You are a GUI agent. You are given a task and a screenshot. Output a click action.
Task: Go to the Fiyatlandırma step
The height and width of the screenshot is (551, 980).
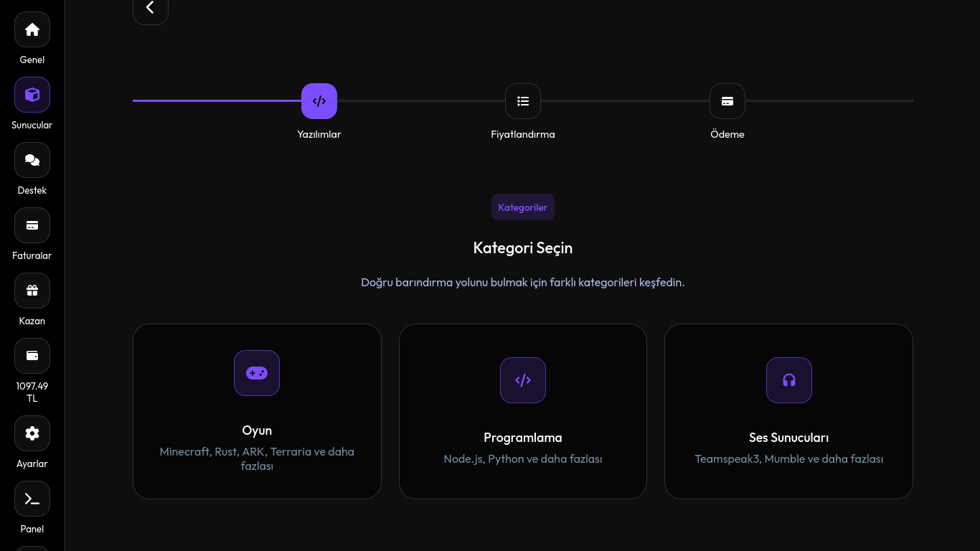click(x=523, y=101)
